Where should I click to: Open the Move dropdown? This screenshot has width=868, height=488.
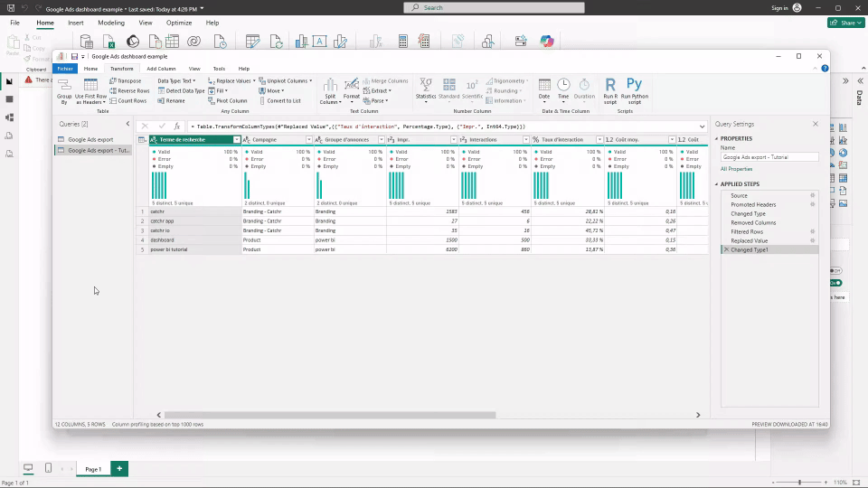pos(271,90)
